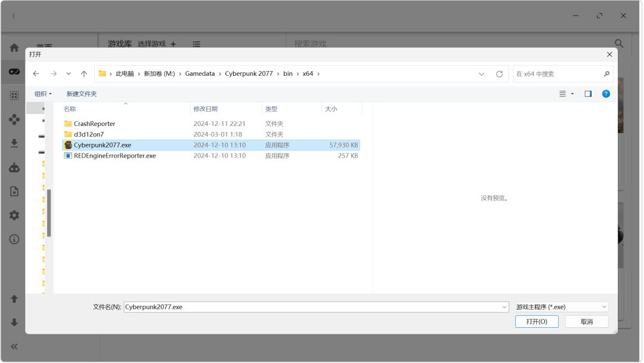This screenshot has height=363, width=644.
Task: Open the starred document icon in sidebar
Action: point(14,191)
